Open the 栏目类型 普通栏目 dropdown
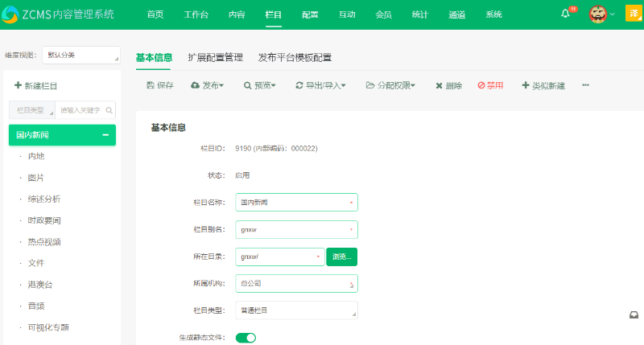 [296, 310]
